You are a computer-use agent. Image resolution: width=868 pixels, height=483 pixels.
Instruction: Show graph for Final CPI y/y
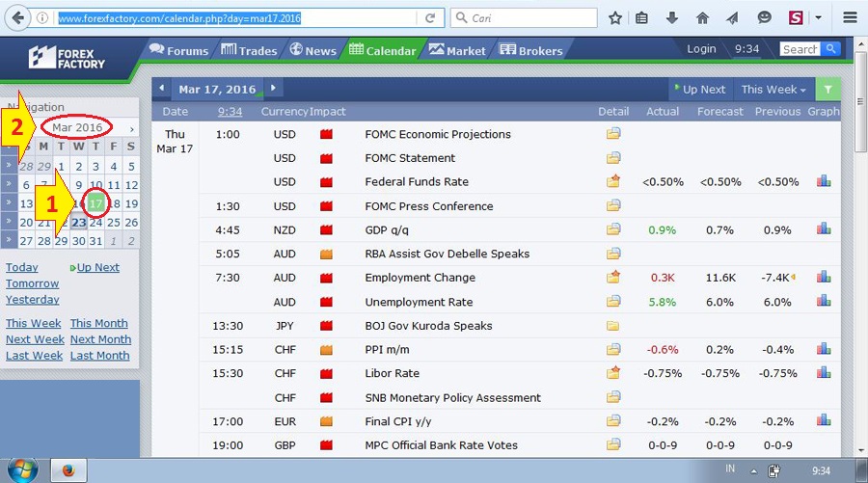(x=824, y=420)
